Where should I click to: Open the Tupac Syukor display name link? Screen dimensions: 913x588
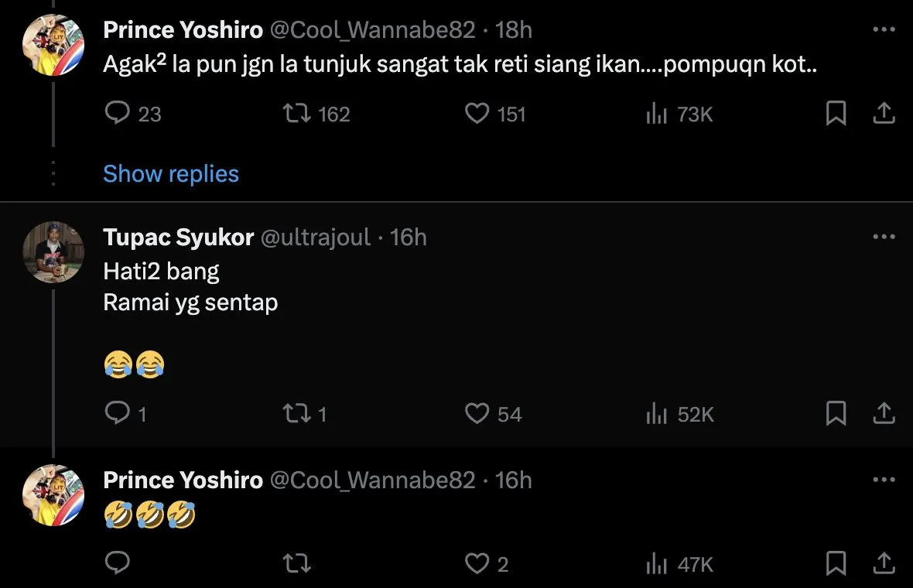click(x=178, y=237)
